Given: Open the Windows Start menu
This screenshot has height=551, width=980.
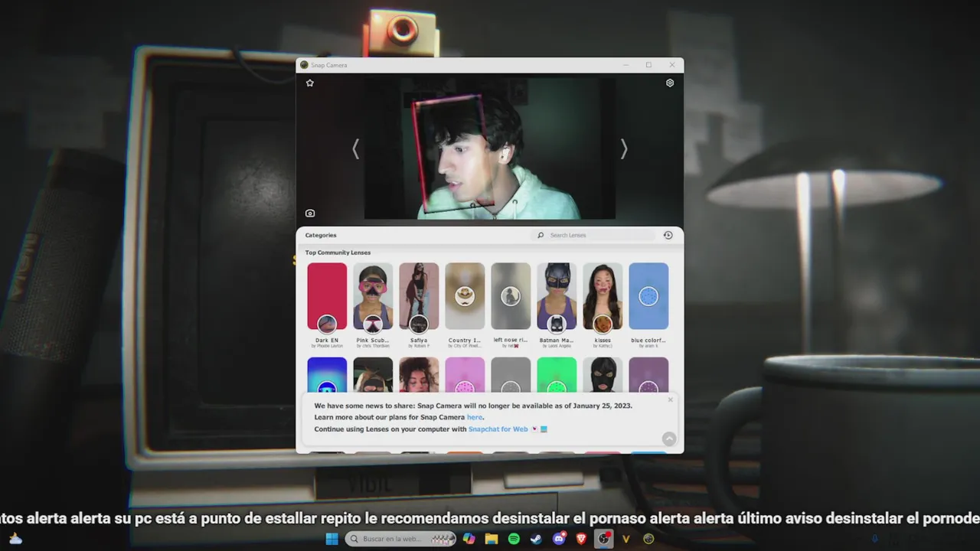Looking at the screenshot, I should point(332,539).
